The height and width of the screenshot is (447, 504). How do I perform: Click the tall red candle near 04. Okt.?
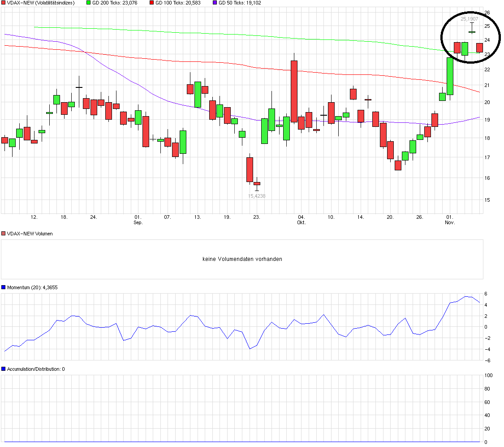click(294, 91)
